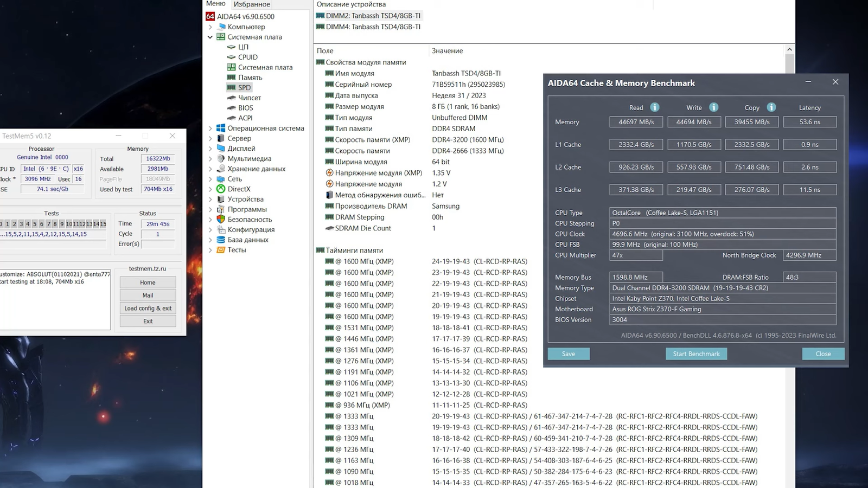Expand the Операционная система node
Screen dimensions: 868x488
coord(210,129)
